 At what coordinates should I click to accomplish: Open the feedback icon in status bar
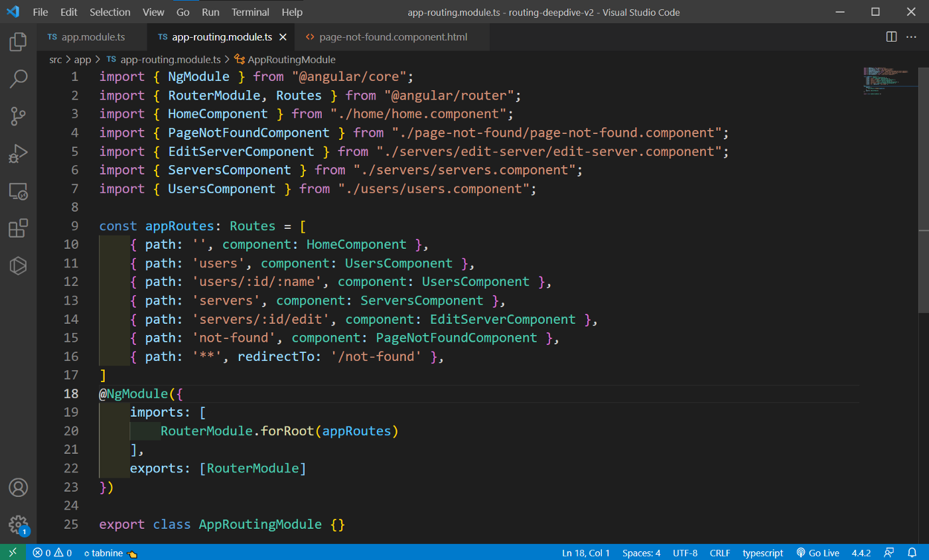[x=889, y=553]
